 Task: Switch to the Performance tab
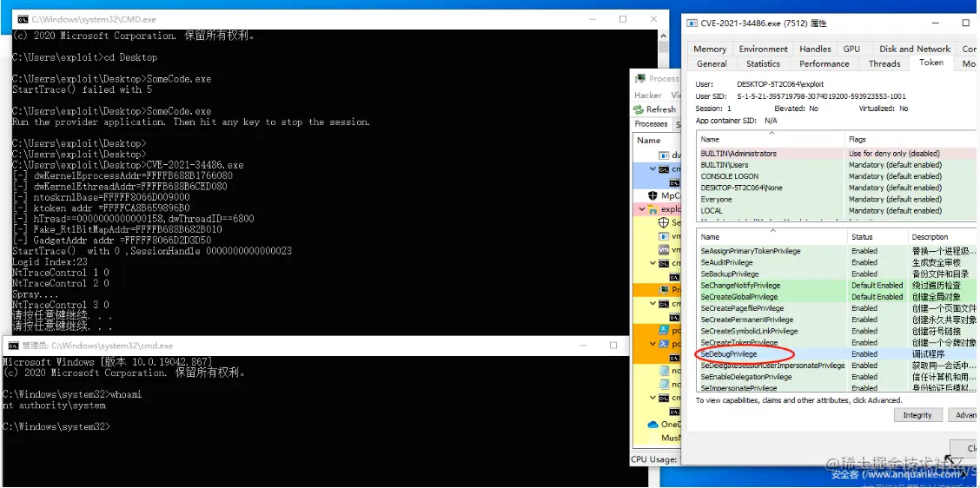(x=824, y=63)
